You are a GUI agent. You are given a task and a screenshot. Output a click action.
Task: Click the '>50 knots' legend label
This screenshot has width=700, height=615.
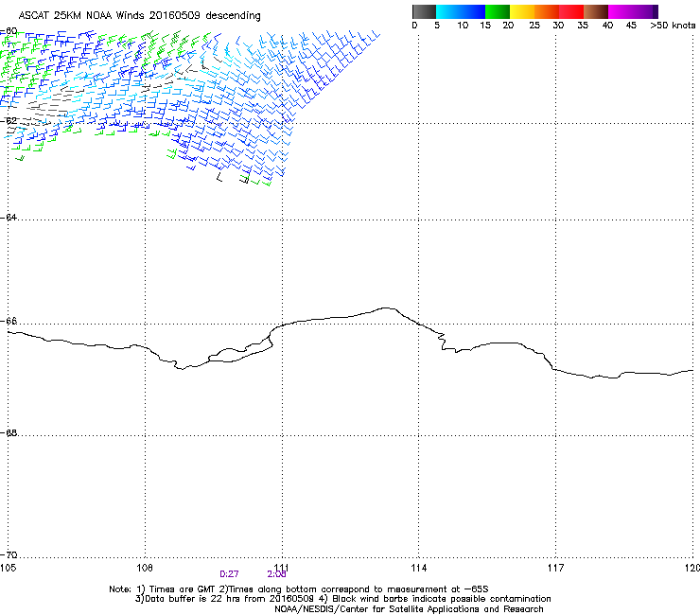673,26
